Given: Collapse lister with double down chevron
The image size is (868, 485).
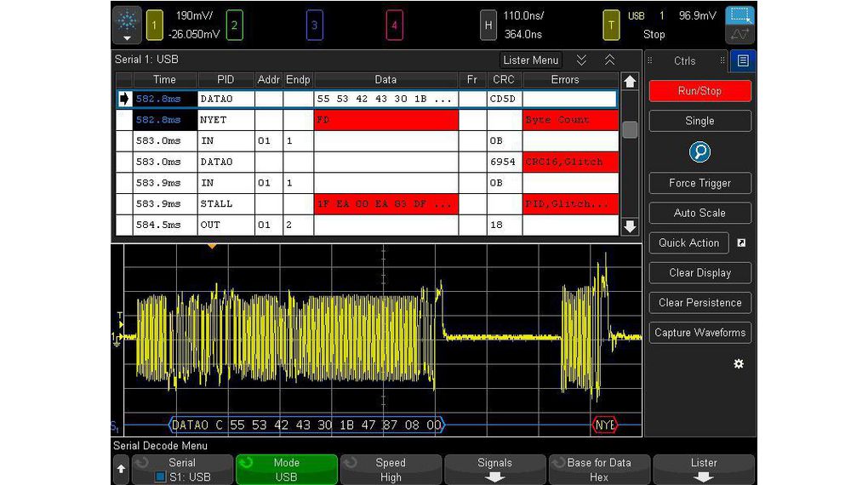Looking at the screenshot, I should (x=581, y=60).
